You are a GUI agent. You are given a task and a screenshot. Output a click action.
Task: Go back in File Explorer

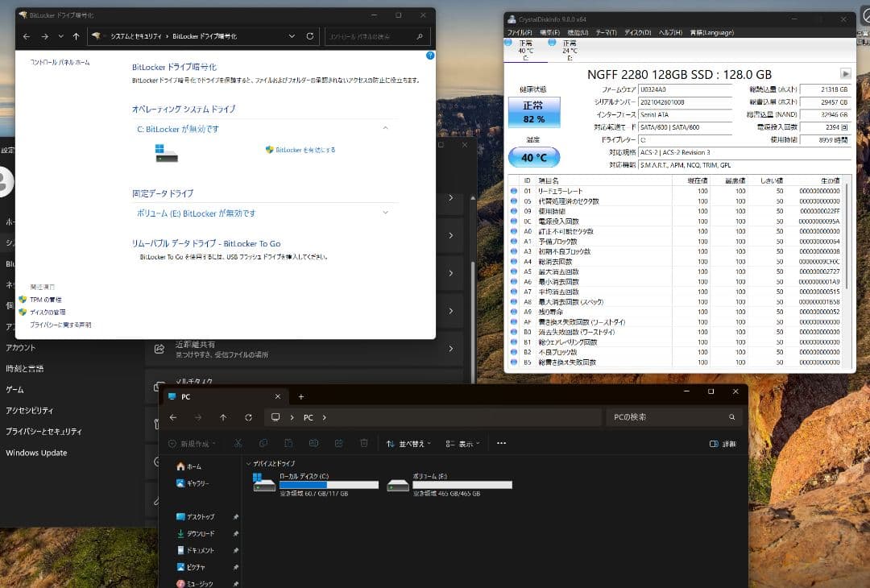tap(173, 417)
